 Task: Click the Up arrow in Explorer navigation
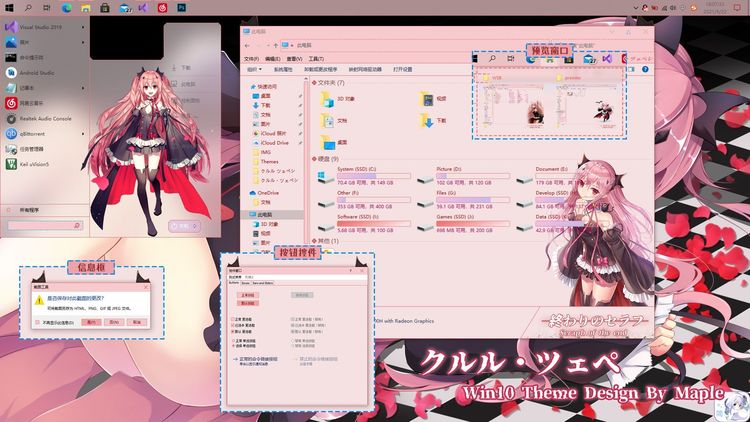[x=276, y=45]
